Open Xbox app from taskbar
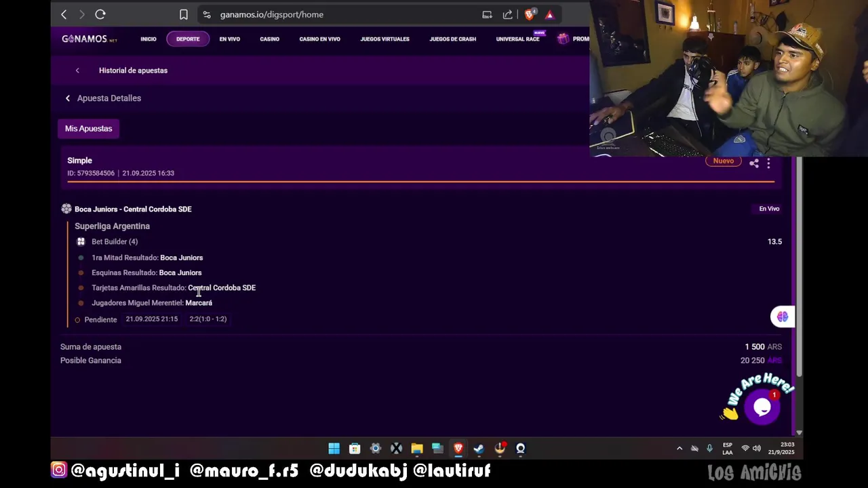 coord(396,448)
